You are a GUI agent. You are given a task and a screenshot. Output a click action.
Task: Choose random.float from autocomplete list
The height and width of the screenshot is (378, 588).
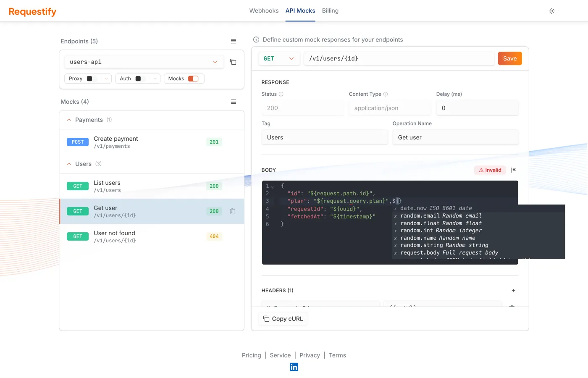tap(479, 223)
